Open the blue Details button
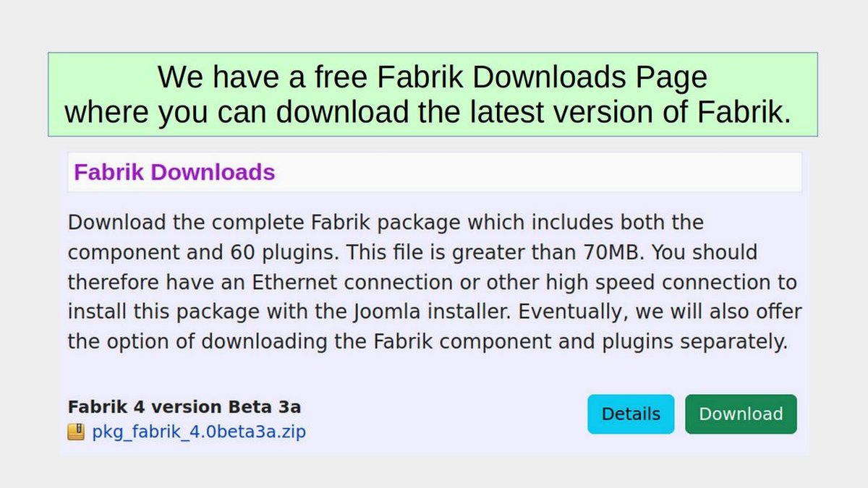The image size is (868, 488). point(631,414)
